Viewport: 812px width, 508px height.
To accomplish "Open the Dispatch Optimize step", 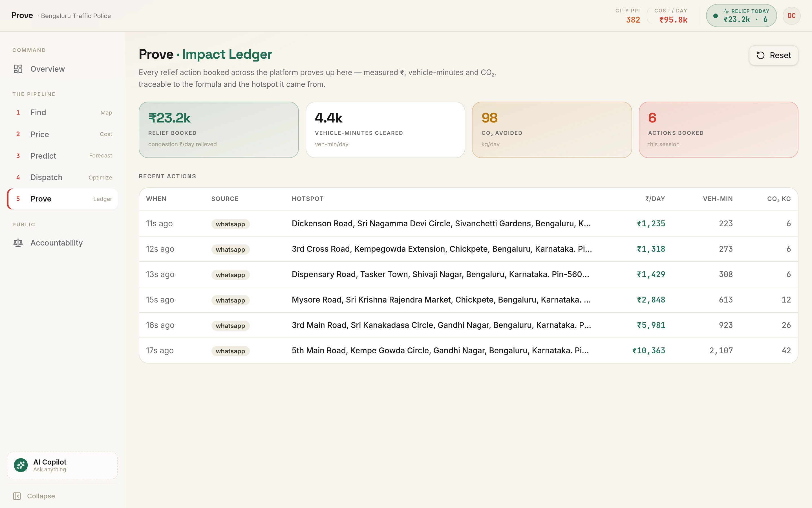I will 62,178.
